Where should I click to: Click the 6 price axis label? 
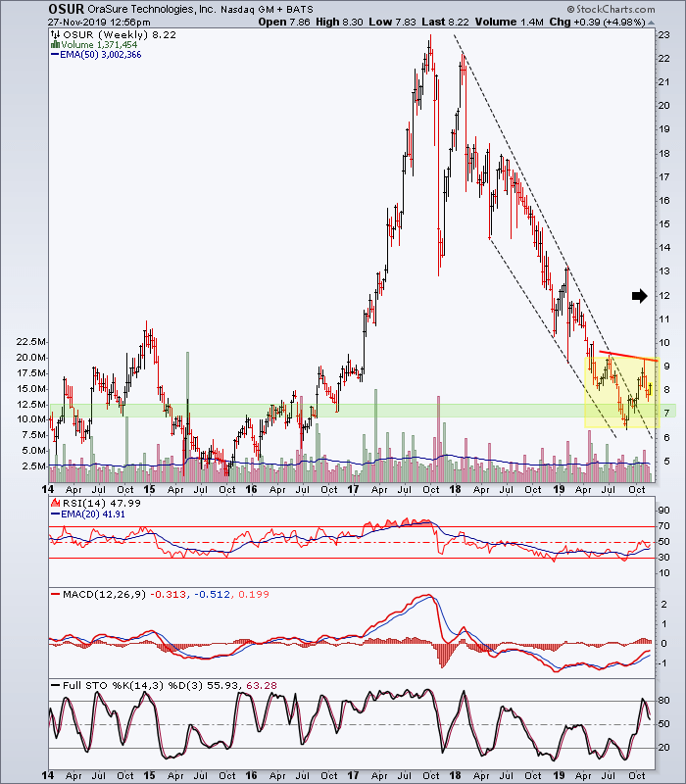point(666,437)
